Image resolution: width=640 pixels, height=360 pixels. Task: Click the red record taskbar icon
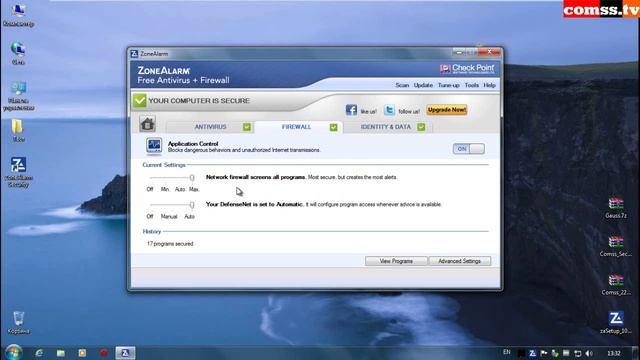click(x=104, y=353)
